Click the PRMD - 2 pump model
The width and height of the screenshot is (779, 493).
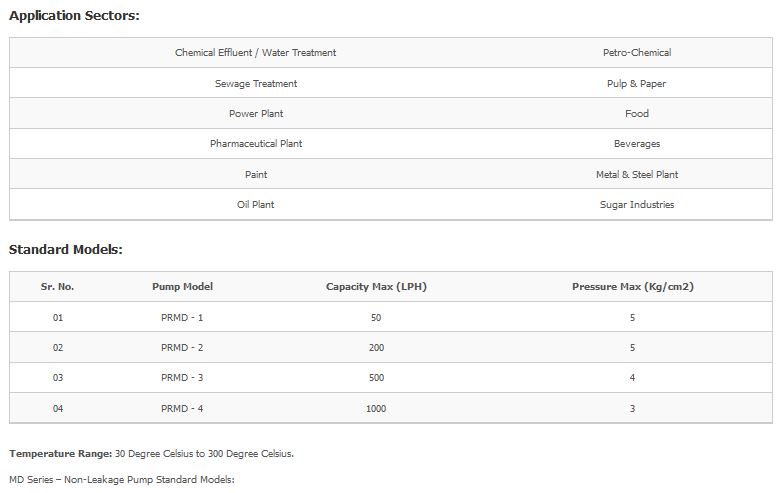coord(182,348)
